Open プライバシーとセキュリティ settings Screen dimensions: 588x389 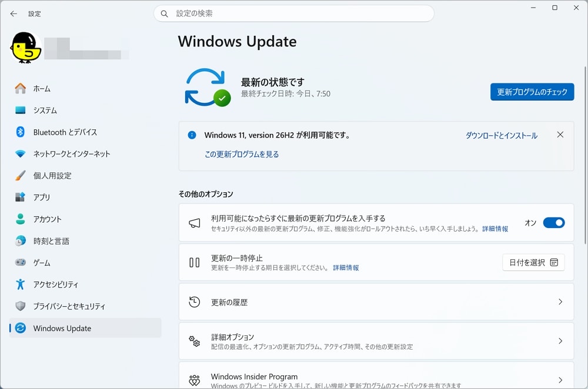(x=85, y=306)
